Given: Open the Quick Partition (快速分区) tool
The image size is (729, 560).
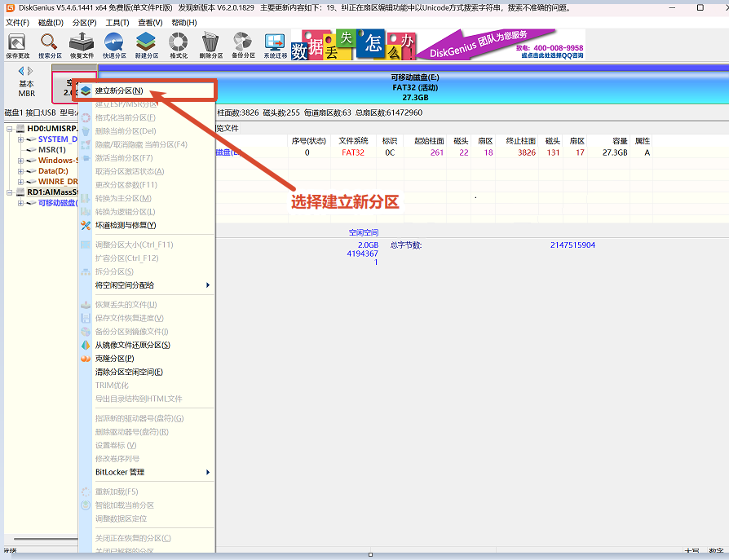Looking at the screenshot, I should (114, 46).
